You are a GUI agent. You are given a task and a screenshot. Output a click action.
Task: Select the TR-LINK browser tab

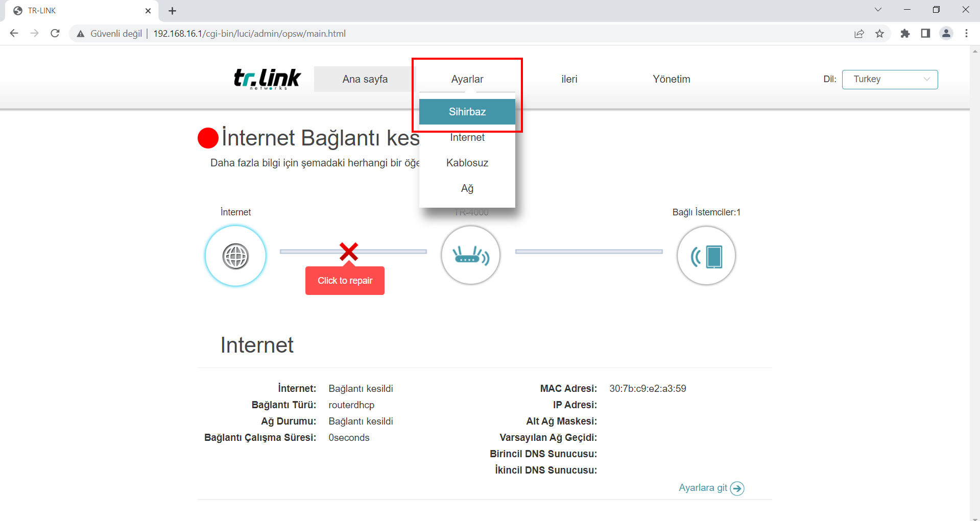82,11
